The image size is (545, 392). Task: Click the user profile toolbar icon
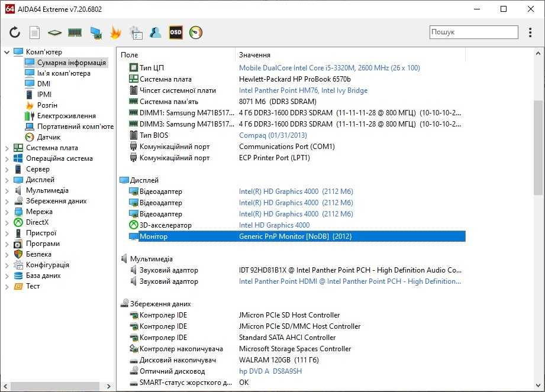pyautogui.click(x=156, y=33)
